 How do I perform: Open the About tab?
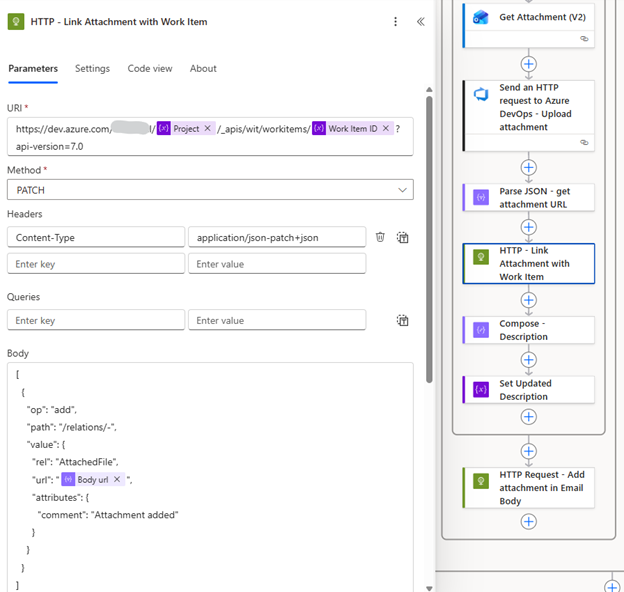[203, 68]
